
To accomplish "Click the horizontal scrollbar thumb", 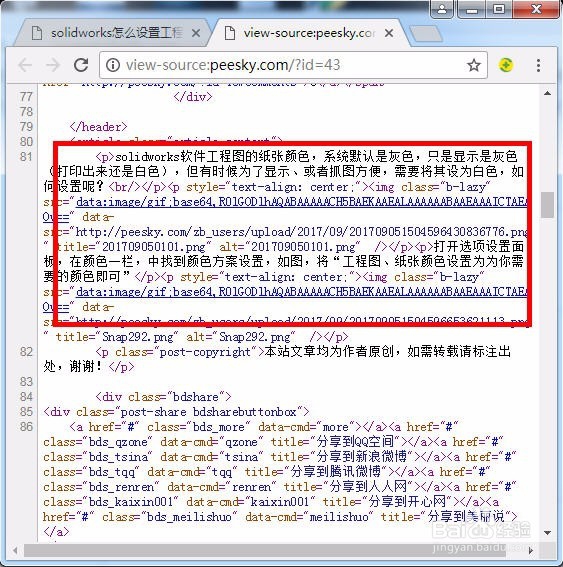I will [265, 550].
